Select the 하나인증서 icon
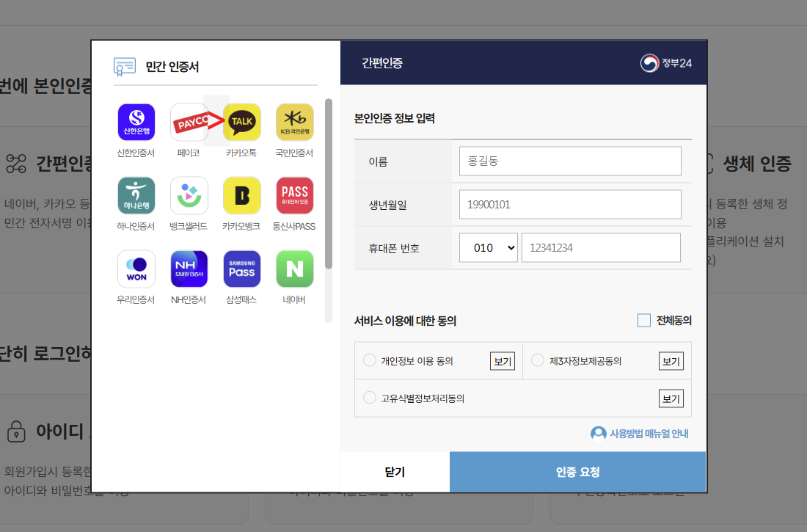The width and height of the screenshot is (807, 532). pyautogui.click(x=136, y=196)
